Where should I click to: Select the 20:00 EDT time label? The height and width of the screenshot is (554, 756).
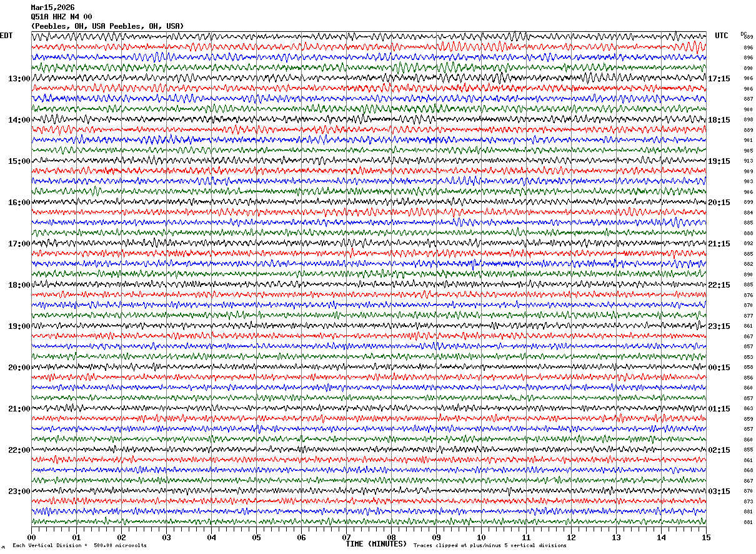19,368
